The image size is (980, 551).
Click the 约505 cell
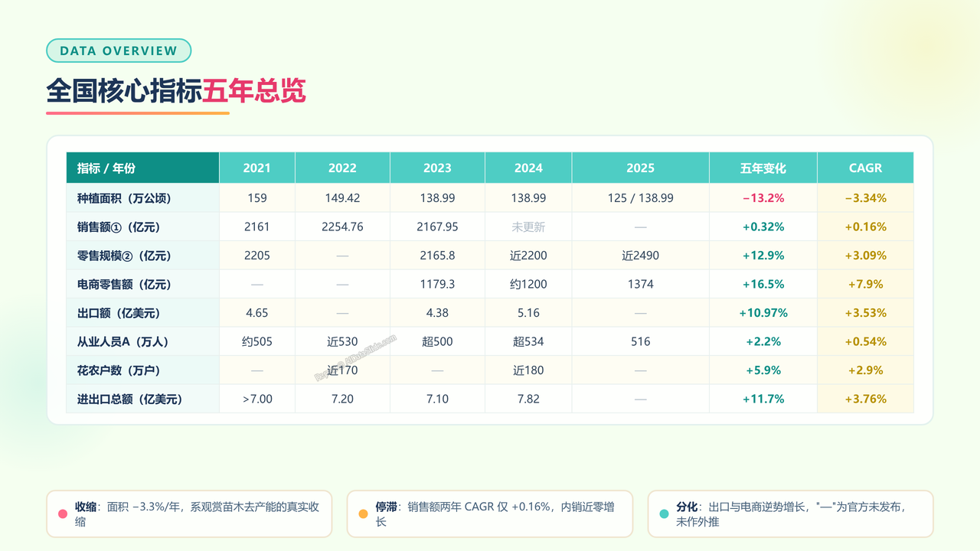pos(257,341)
